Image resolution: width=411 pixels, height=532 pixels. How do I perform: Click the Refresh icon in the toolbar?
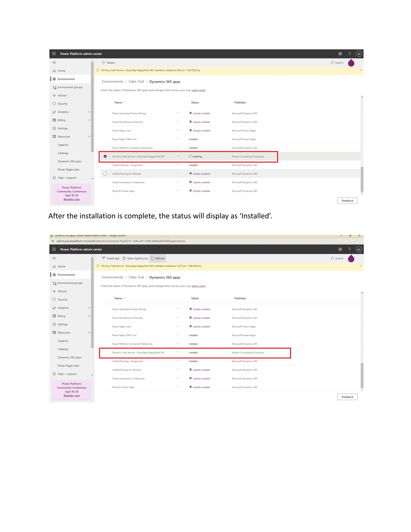pyautogui.click(x=153, y=258)
